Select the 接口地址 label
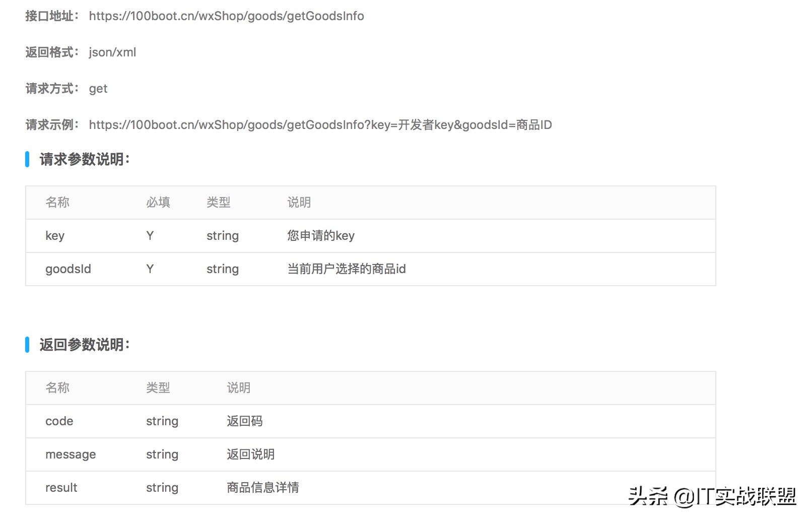The height and width of the screenshot is (522, 812). click(x=50, y=16)
